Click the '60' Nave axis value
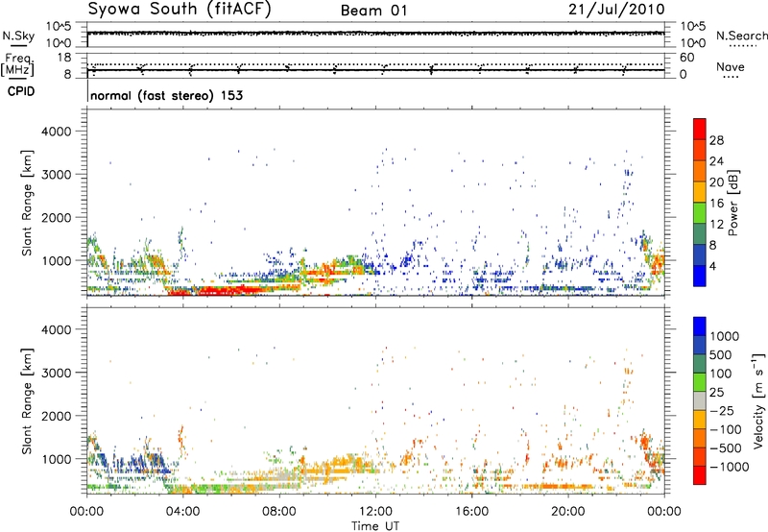768x532 pixels. pos(686,58)
